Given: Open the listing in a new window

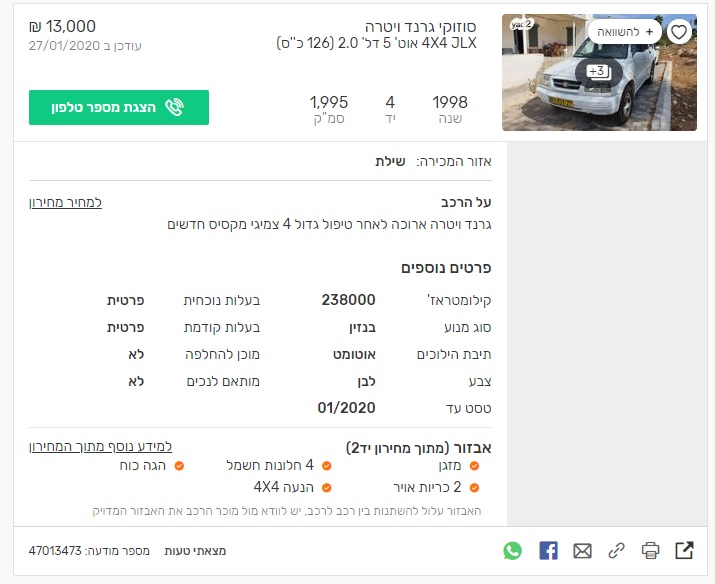Looking at the screenshot, I should pyautogui.click(x=684, y=550).
